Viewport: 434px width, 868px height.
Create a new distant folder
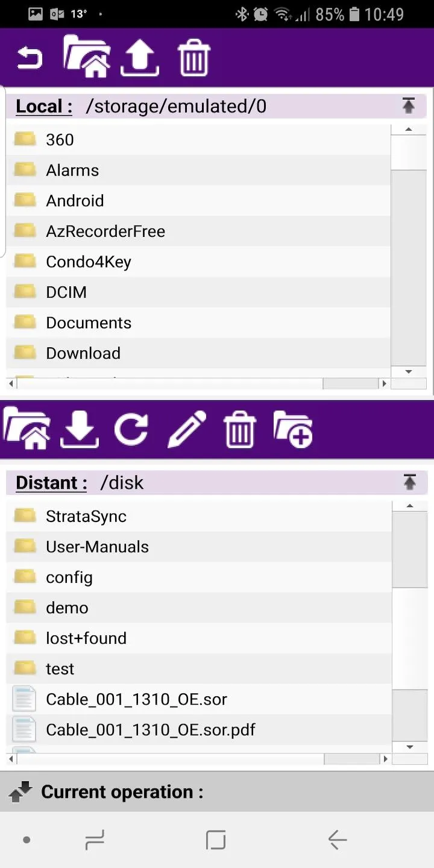pyautogui.click(x=293, y=429)
